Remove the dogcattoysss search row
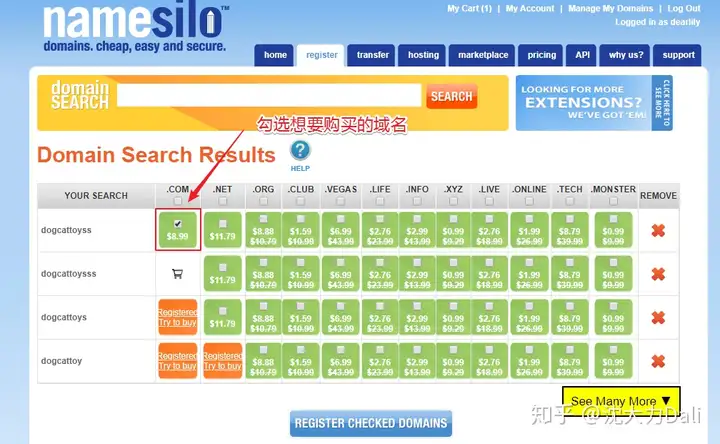Screen dimensions: 720x444 point(658,274)
